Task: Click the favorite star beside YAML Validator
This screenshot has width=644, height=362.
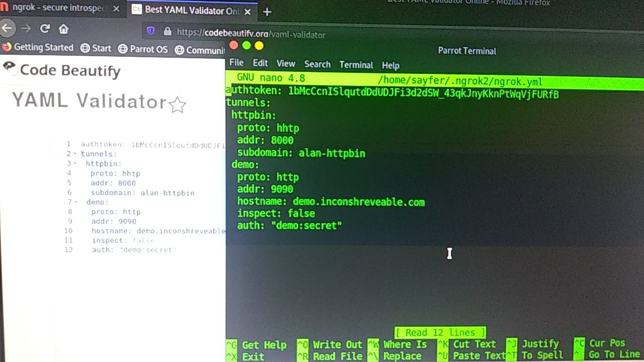Action: (x=177, y=105)
